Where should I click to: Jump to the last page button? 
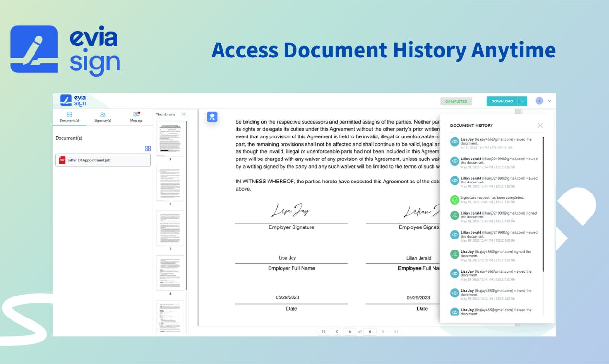396,331
